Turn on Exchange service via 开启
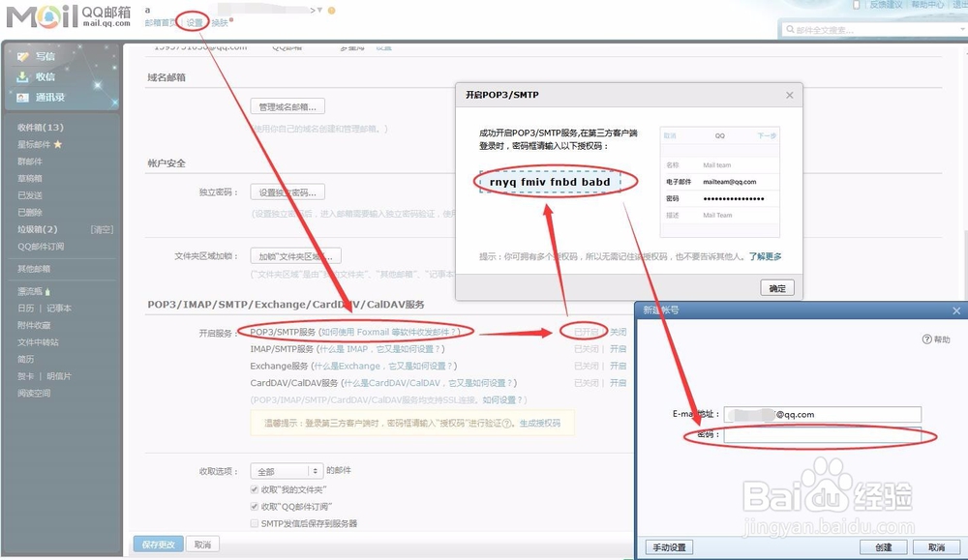This screenshot has height=560, width=968. (618, 366)
